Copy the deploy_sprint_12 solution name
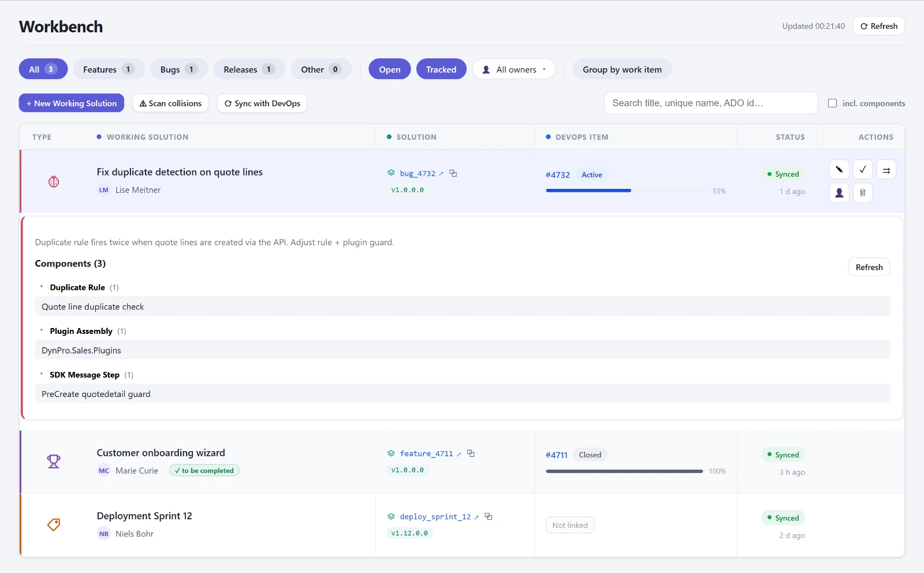 (489, 516)
